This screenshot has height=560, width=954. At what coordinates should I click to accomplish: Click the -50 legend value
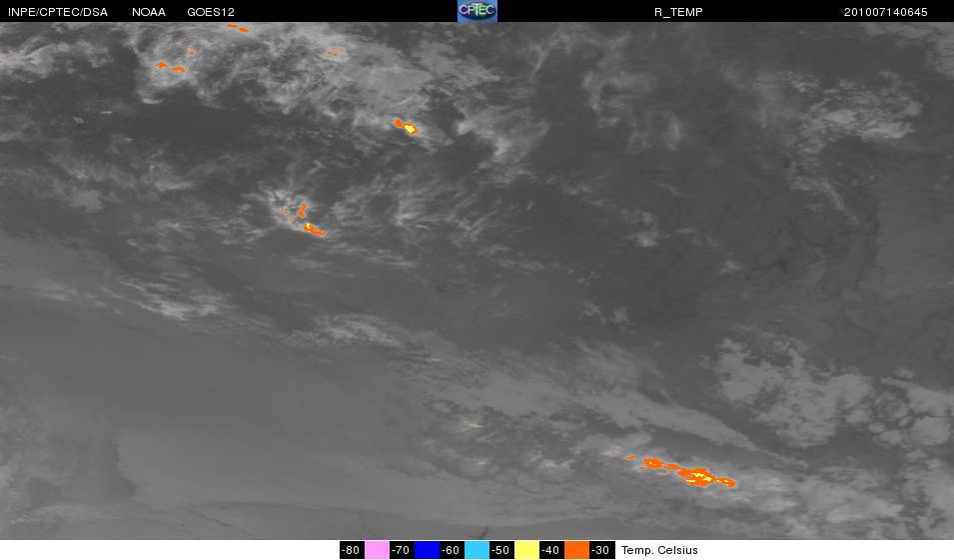click(500, 550)
